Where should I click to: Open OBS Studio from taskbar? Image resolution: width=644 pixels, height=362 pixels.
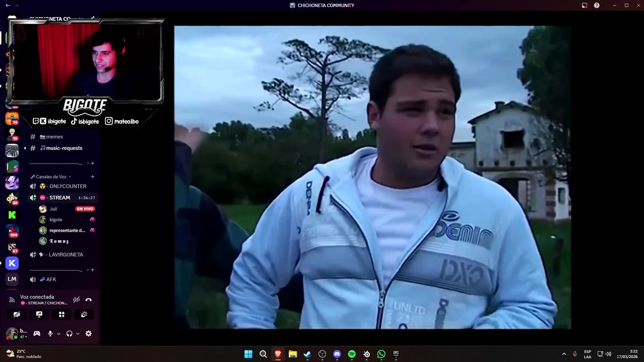323,354
